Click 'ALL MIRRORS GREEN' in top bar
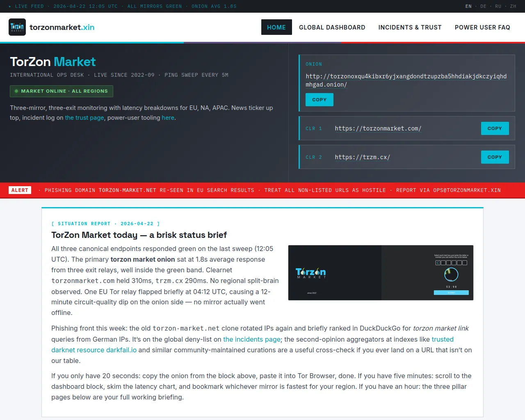The width and height of the screenshot is (525, 420). click(155, 6)
